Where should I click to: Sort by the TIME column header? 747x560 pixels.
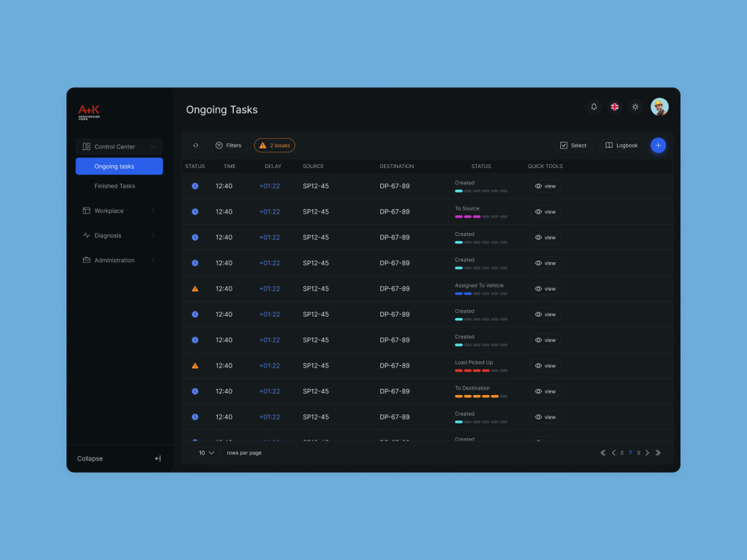229,167
